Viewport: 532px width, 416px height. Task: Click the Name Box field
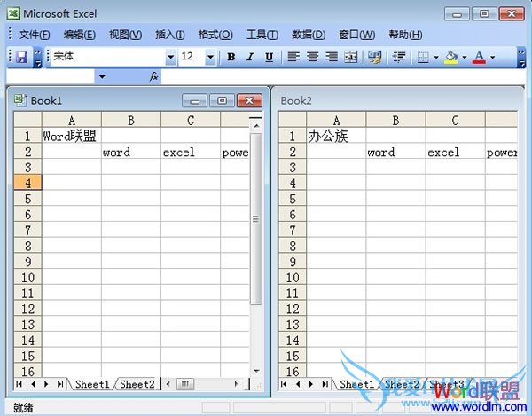point(51,77)
